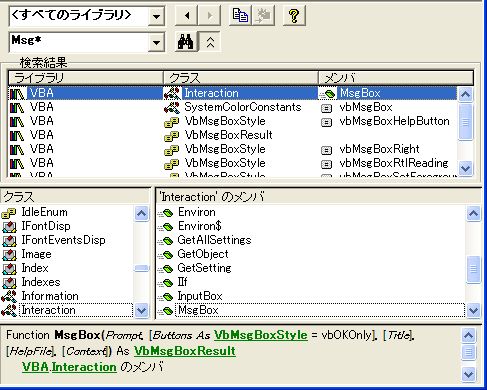
Task: Click the go forward arrow button
Action: click(x=209, y=16)
